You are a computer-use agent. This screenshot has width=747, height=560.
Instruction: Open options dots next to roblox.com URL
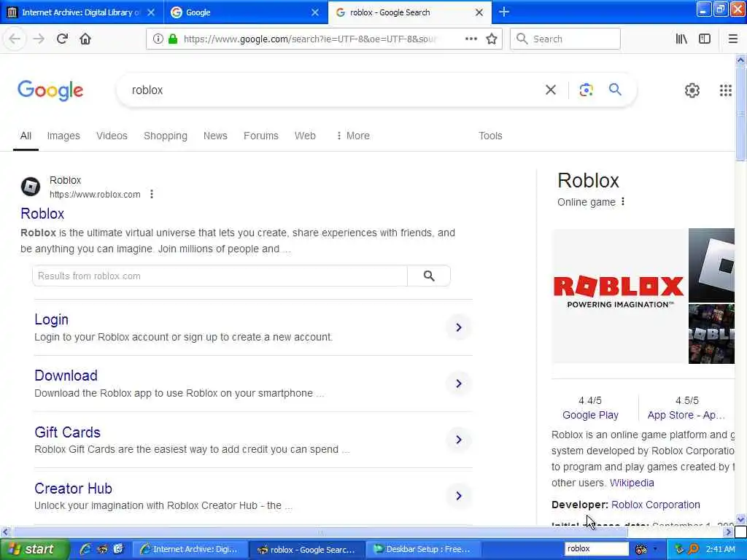pos(152,194)
